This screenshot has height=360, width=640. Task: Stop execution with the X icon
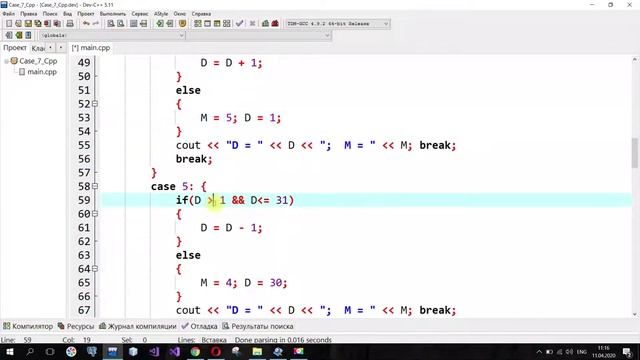coord(252,24)
